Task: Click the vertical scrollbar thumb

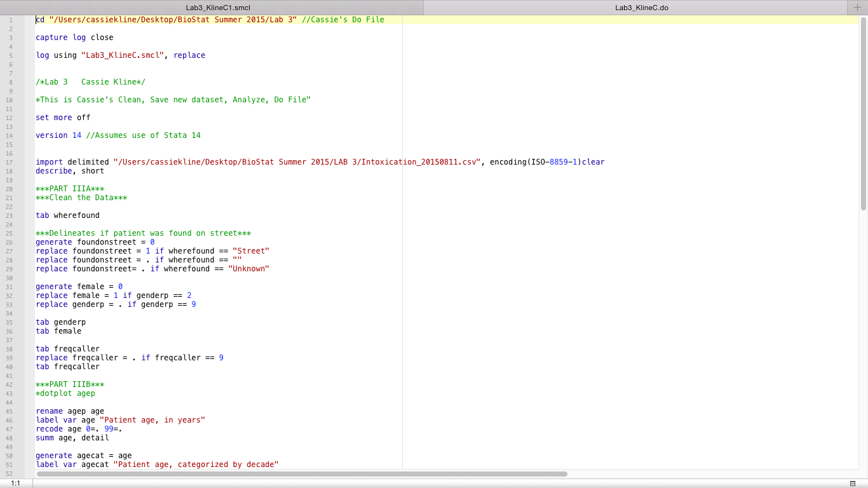Action: pos(864,114)
